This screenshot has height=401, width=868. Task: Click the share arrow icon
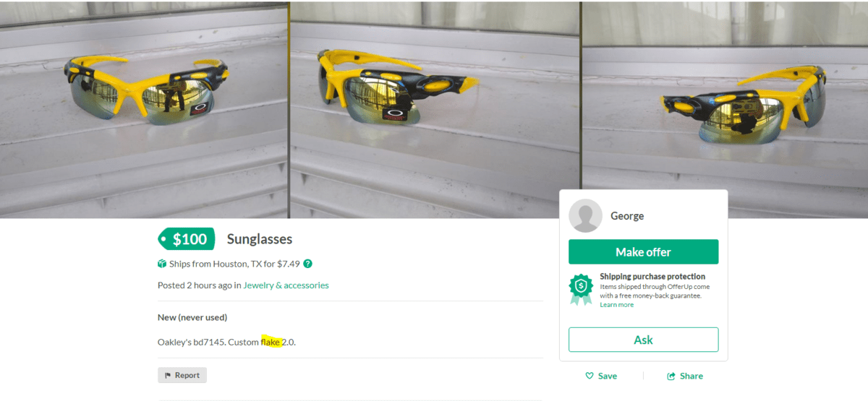tap(671, 376)
